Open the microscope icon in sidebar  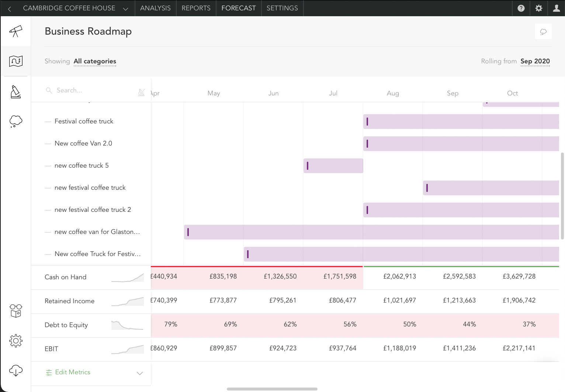[x=15, y=92]
